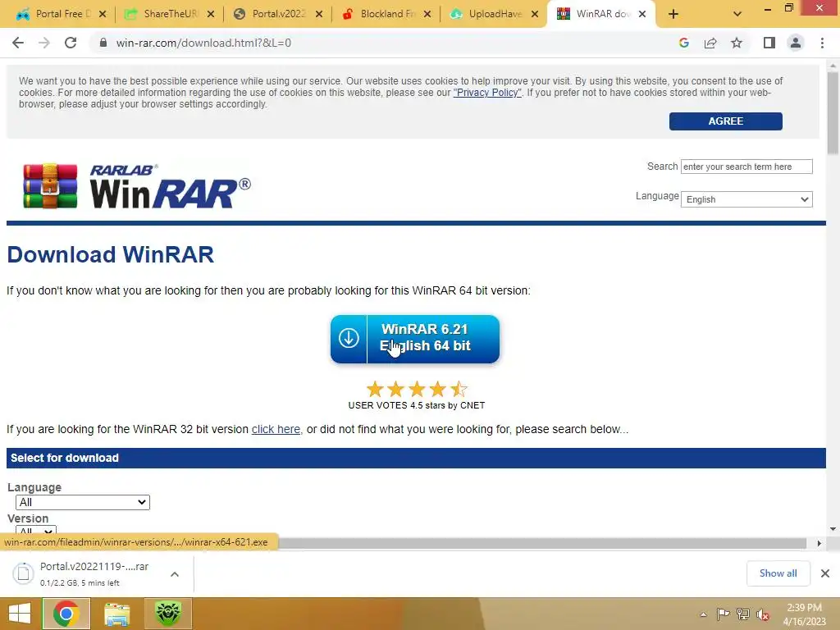This screenshot has width=840, height=630.
Task: Click 'Download WinRAR' heading text
Action: [111, 254]
